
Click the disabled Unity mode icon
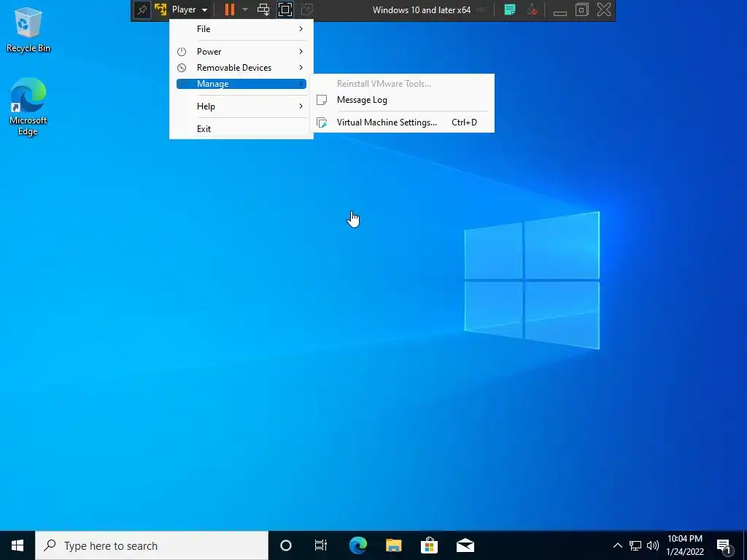(307, 10)
